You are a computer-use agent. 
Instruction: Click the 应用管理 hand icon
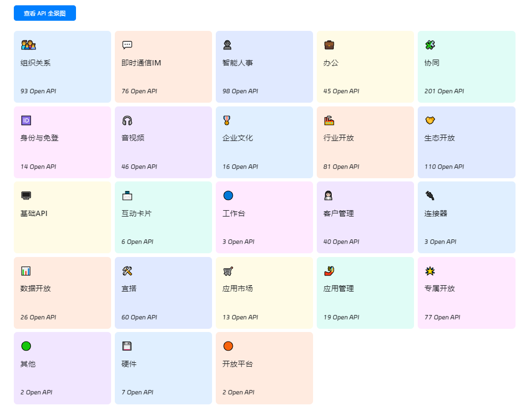[x=329, y=271]
